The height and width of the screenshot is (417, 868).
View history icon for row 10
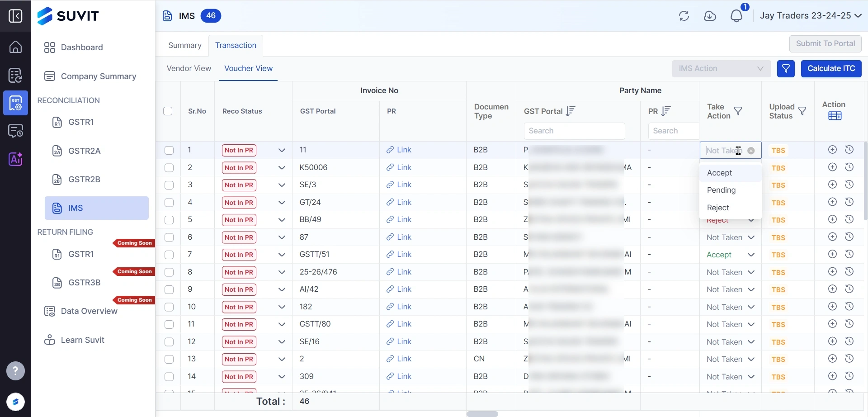click(849, 306)
